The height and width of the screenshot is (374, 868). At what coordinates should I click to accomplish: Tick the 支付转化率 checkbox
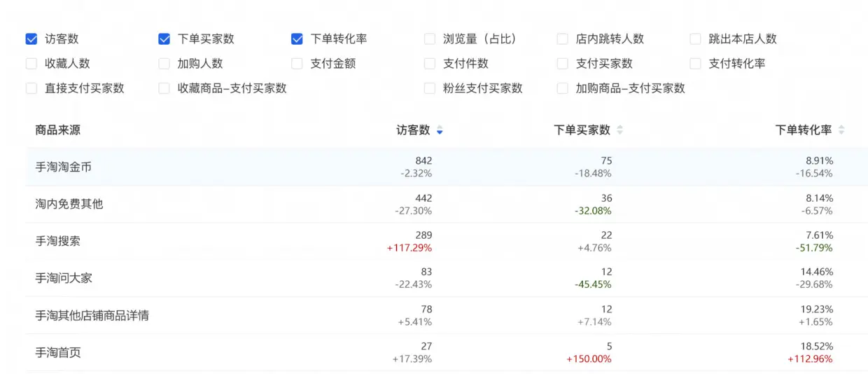(x=695, y=64)
